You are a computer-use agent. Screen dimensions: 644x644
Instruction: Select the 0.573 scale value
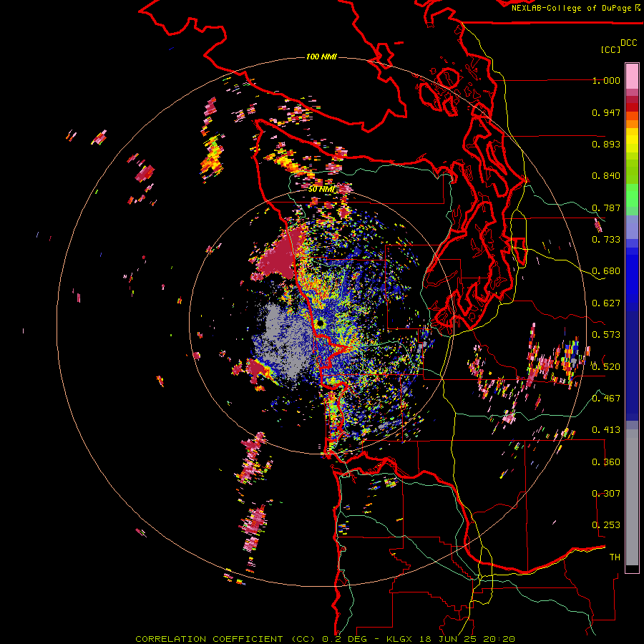(606, 335)
